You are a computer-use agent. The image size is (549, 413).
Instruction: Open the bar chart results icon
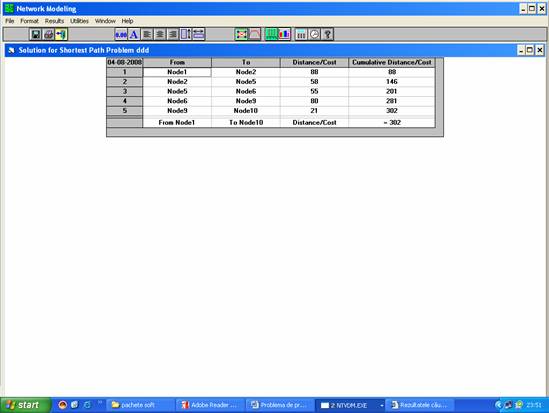[284, 34]
